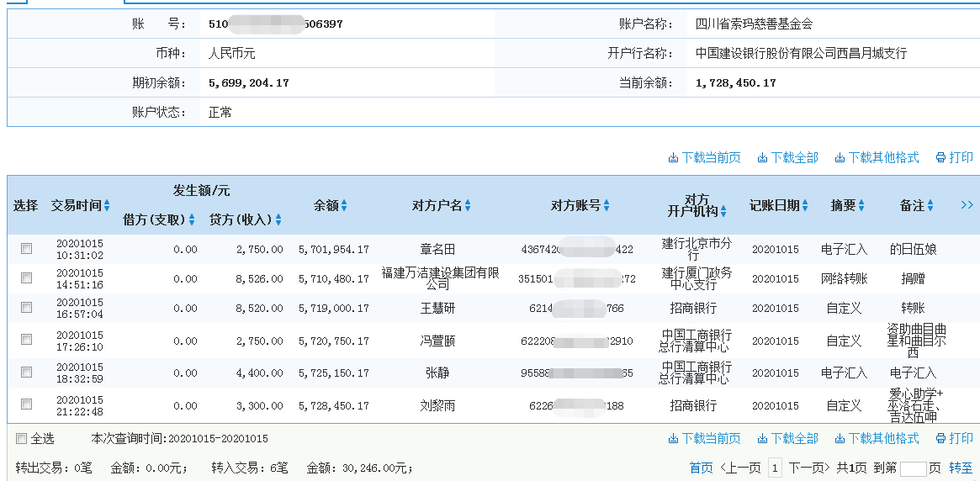Click 转至 to jump to page
Viewport: 980px width, 481px height.
tap(961, 468)
